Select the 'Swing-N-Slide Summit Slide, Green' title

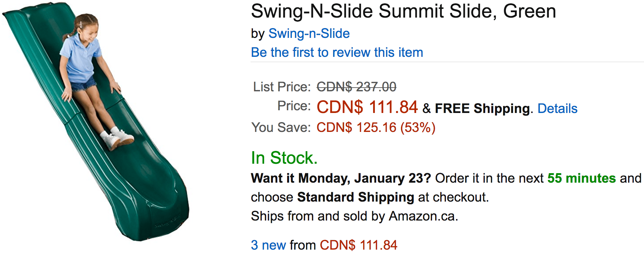click(403, 11)
